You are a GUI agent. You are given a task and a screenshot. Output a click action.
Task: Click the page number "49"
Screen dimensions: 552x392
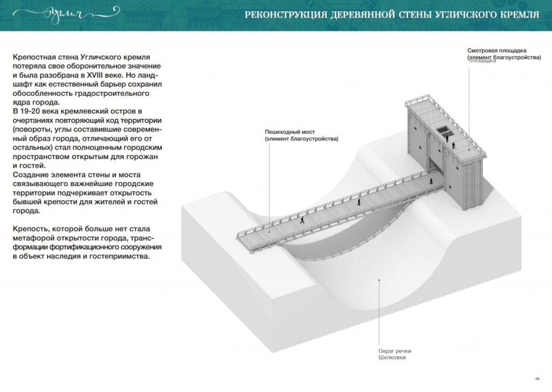(537, 379)
